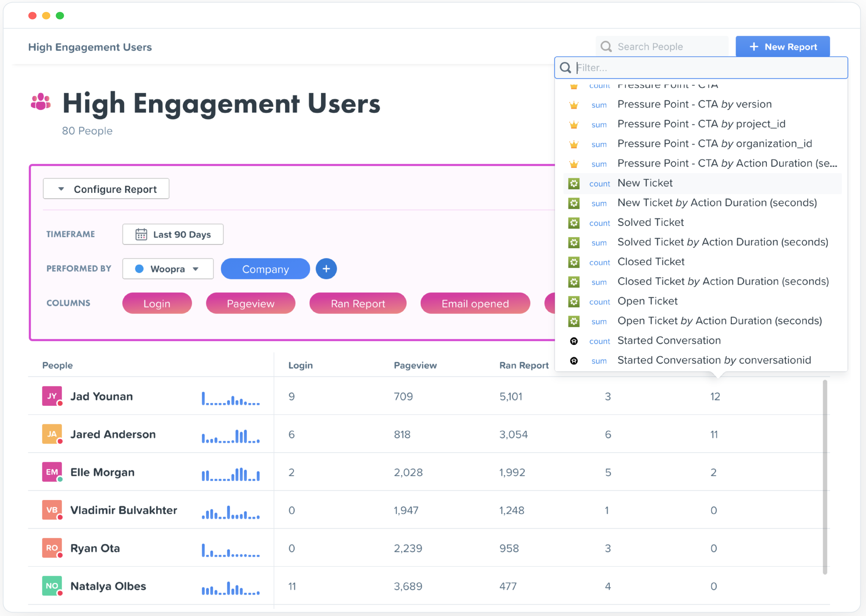
Task: Click High Engagement Users breadcrumb title
Action: 90,47
